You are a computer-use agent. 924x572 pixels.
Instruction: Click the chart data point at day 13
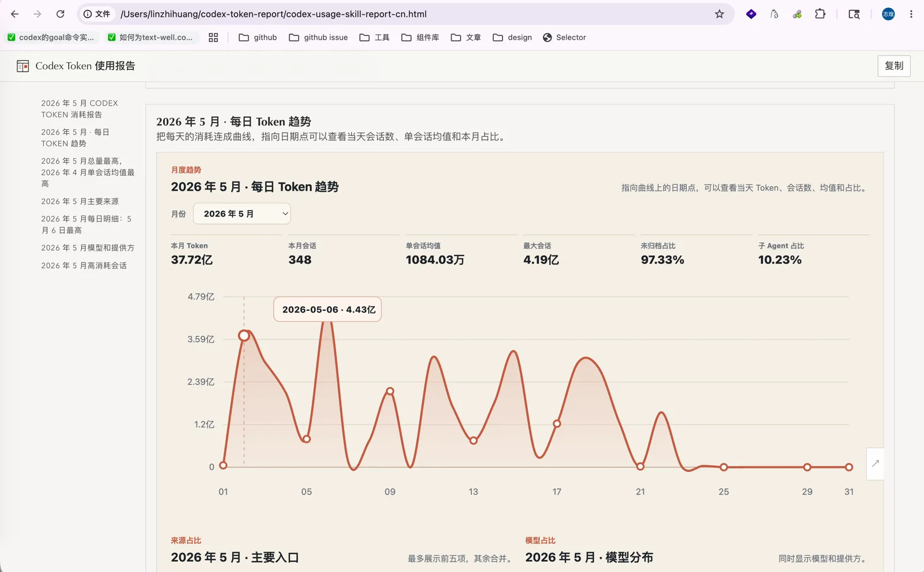(474, 440)
